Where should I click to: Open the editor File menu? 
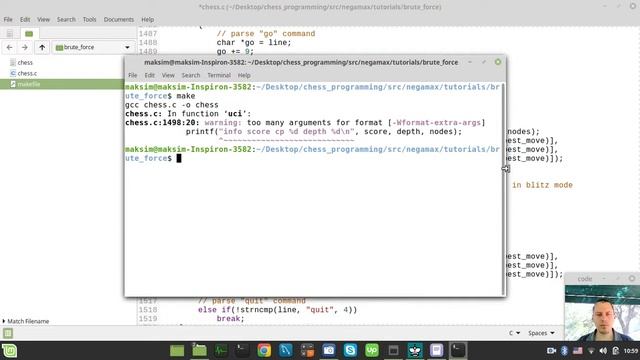coord(8,19)
